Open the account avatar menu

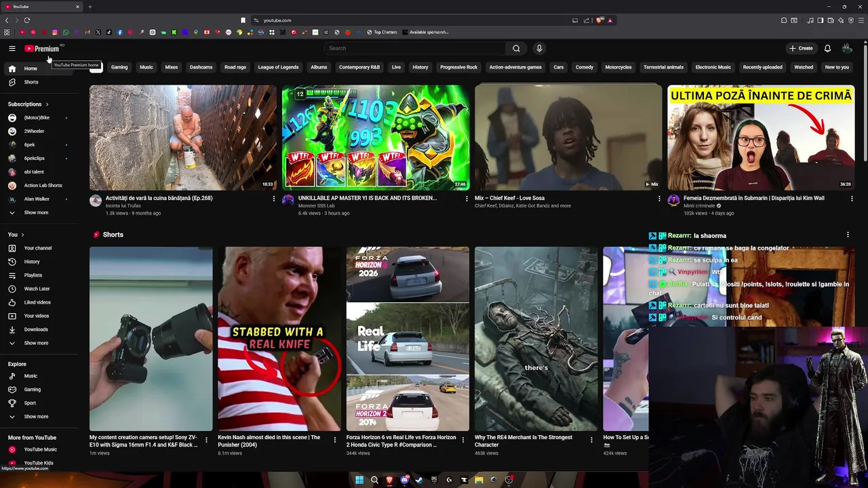coord(847,48)
